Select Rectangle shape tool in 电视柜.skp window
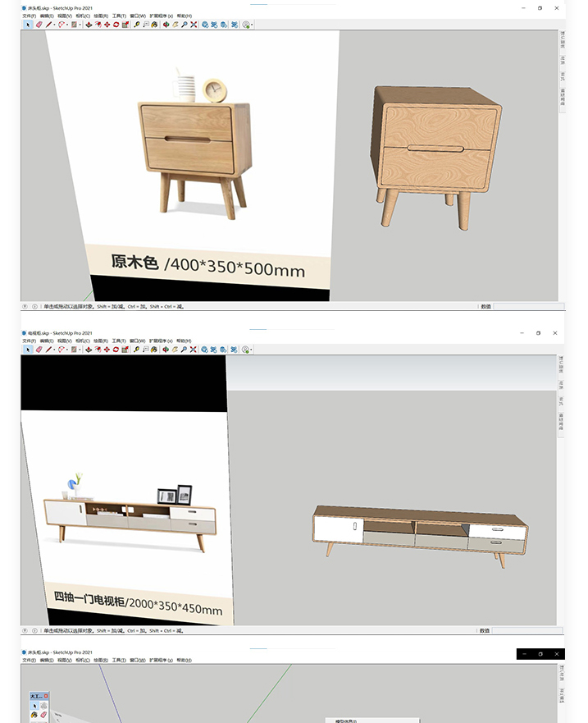 point(74,350)
